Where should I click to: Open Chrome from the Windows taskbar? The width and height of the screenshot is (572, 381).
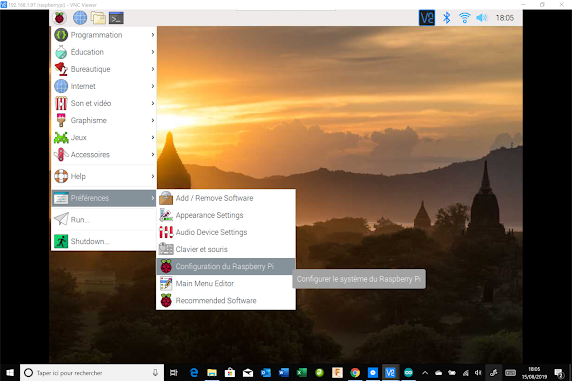click(x=355, y=373)
